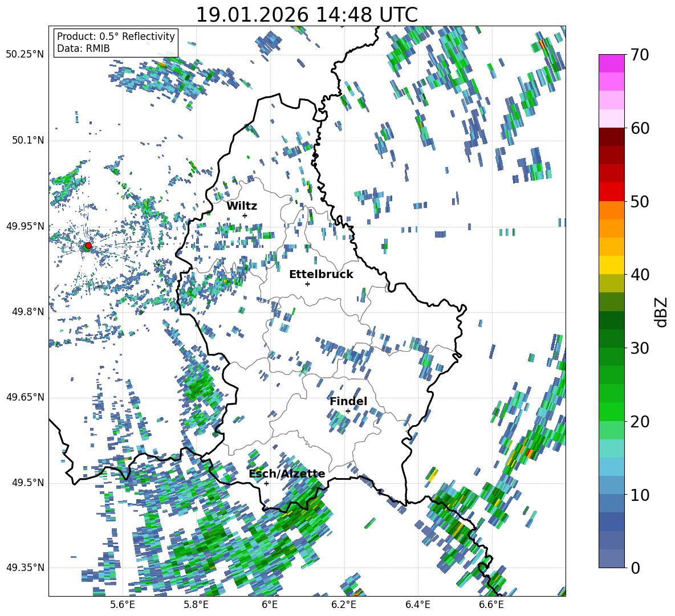Click the longitude label 6.4°E
Viewport: 675px width, 616px height.
click(418, 605)
